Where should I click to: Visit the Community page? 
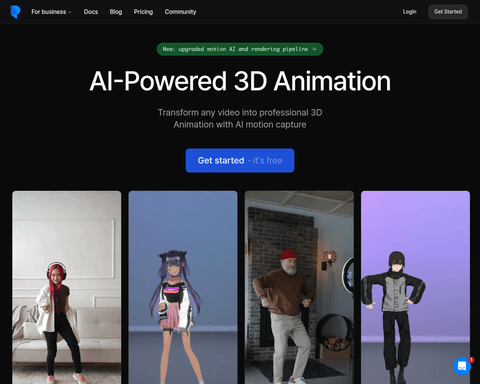(x=180, y=12)
